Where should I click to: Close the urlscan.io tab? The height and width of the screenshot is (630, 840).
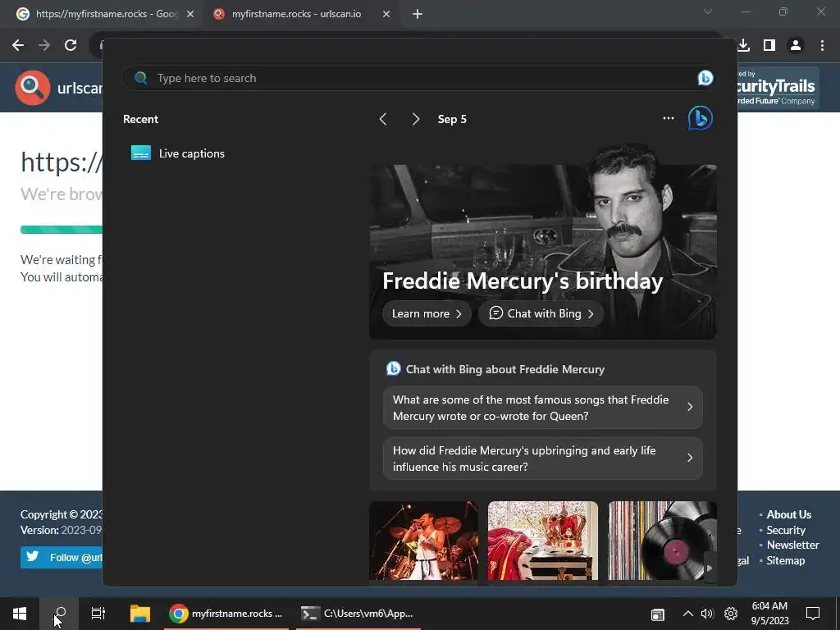386,15
